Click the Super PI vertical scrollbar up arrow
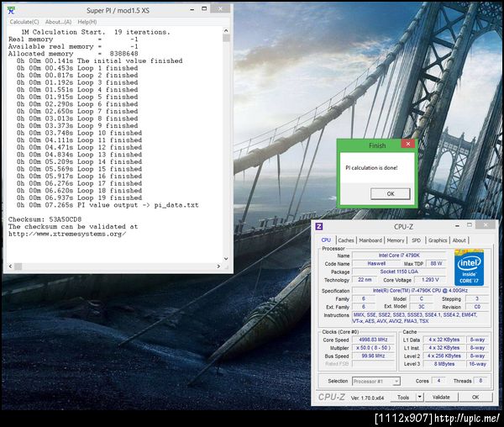The width and height of the screenshot is (504, 427). coord(226,31)
